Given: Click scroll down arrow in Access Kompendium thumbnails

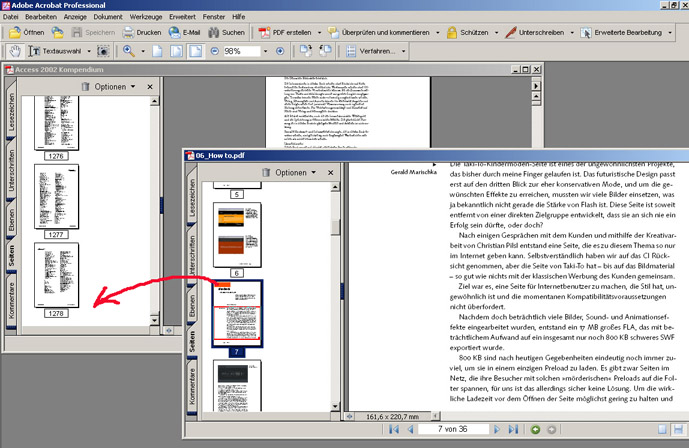Looking at the screenshot, I should [x=154, y=320].
